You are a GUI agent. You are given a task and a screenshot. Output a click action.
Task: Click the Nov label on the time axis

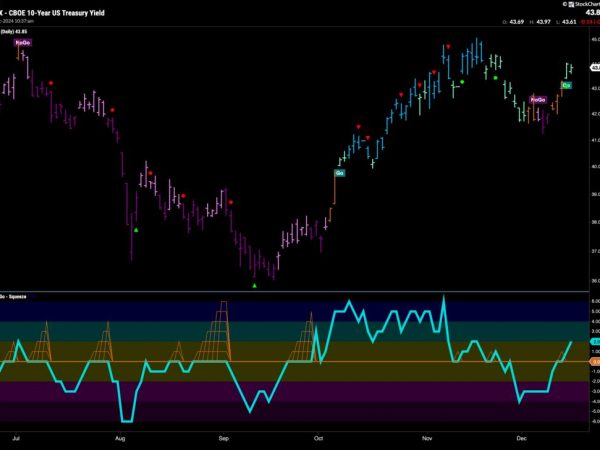click(x=427, y=438)
